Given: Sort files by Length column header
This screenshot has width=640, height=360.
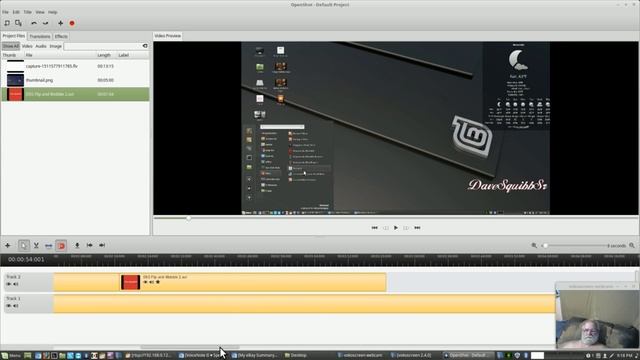Looking at the screenshot, I should coord(105,55).
